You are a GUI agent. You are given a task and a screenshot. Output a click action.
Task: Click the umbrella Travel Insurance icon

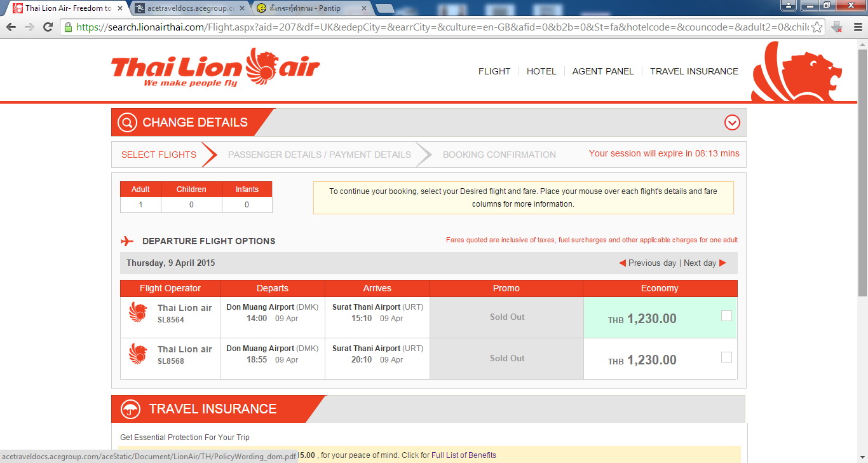131,409
